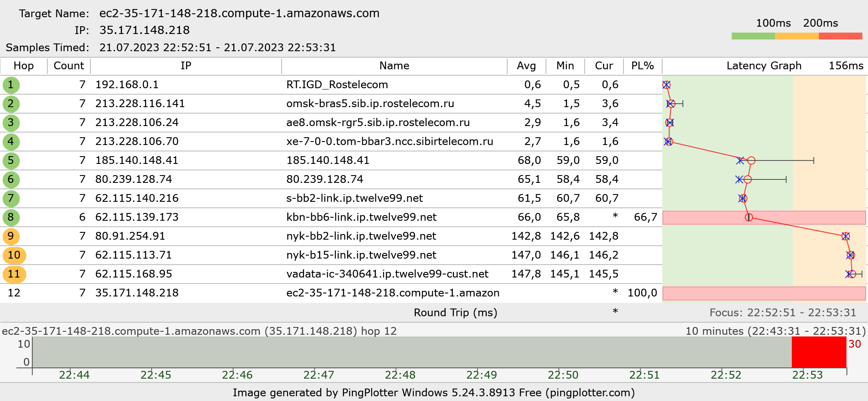Click the 10 minutes time range label
868x401 pixels.
[775, 331]
